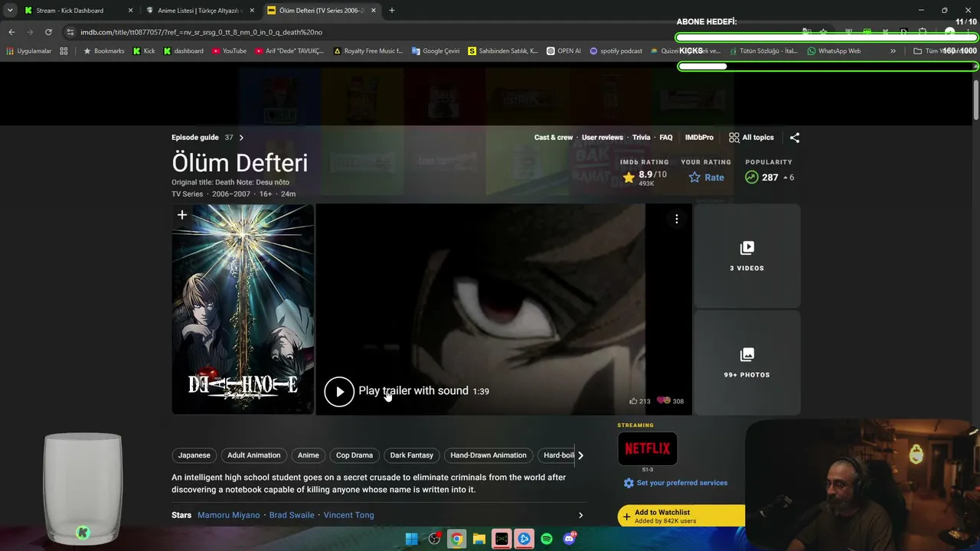The width and height of the screenshot is (980, 551).
Task: Click the Netflix streaming logo
Action: coord(648,448)
